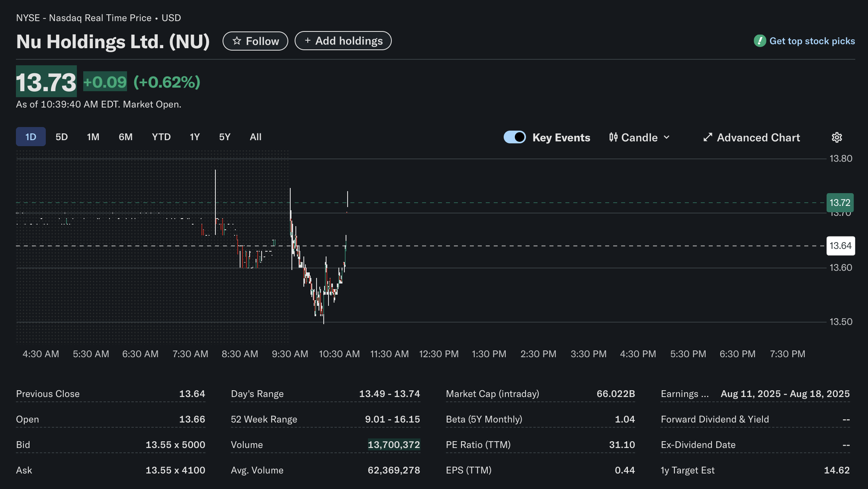Click the expand arrow icon for Advanced Chart
Screen dimensions: 868x489
click(708, 137)
